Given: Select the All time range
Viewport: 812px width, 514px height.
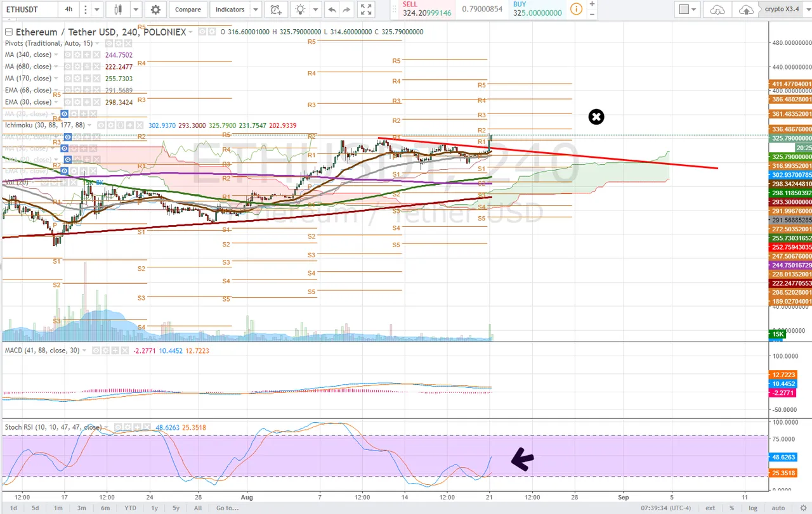Looking at the screenshot, I should 198,508.
